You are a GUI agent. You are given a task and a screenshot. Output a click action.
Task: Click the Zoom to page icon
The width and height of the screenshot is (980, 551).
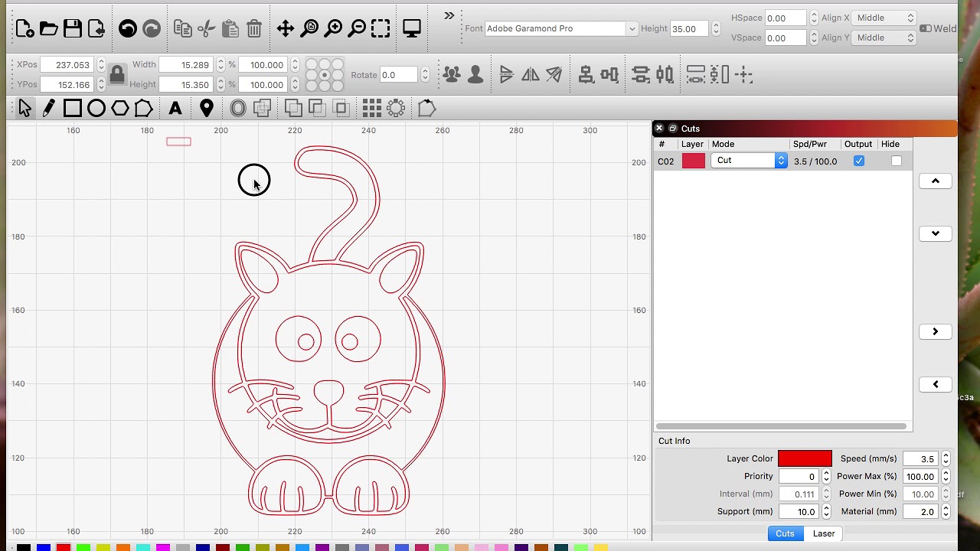coord(309,29)
